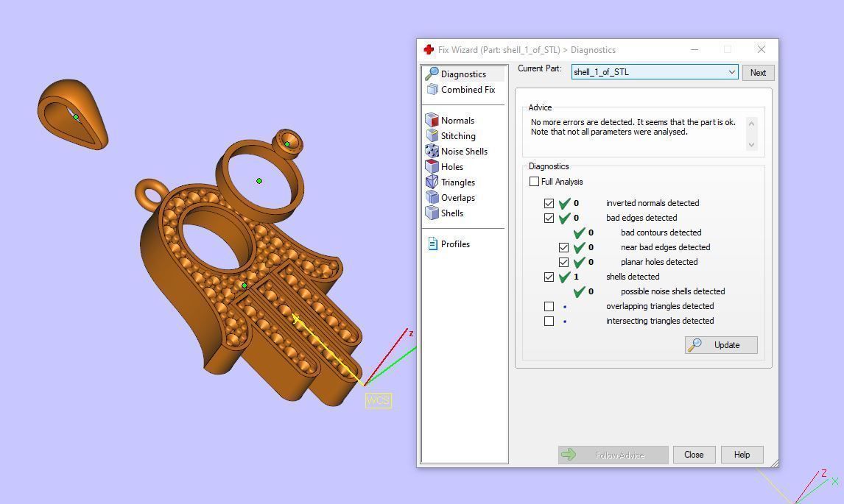Click the green arrow on Follow Advice
The width and height of the screenshot is (844, 504).
(x=569, y=455)
